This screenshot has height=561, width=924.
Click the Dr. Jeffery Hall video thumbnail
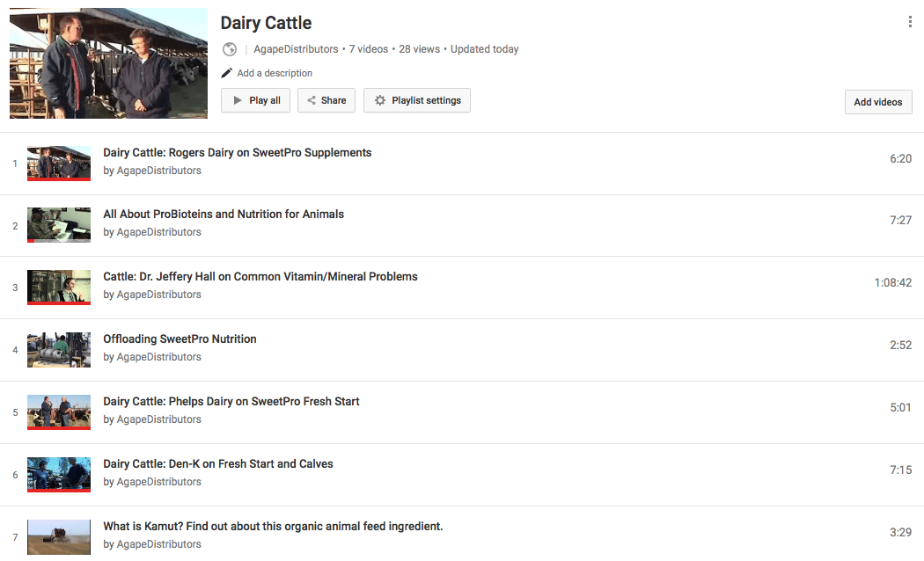[59, 287]
